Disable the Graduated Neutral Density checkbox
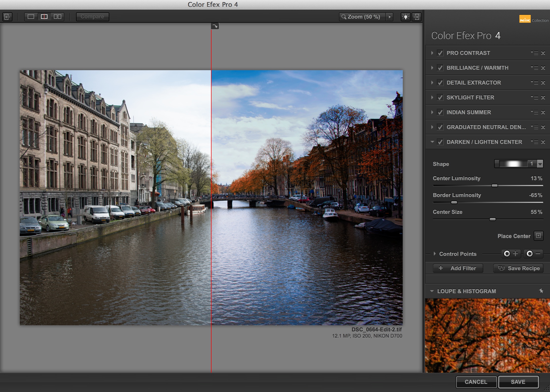 [x=440, y=127]
